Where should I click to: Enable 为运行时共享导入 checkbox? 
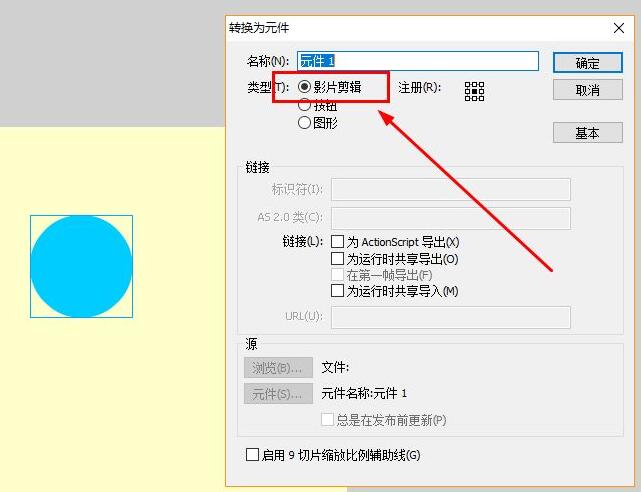coord(337,291)
